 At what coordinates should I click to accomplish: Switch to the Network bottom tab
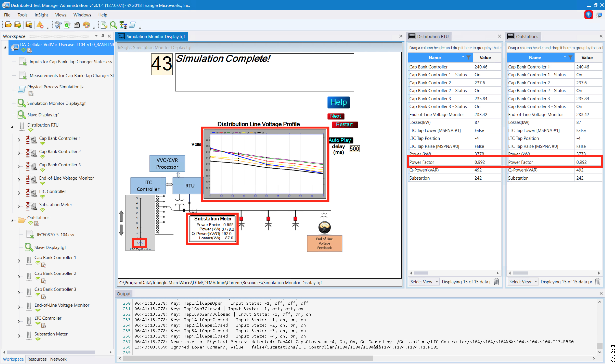click(x=58, y=359)
